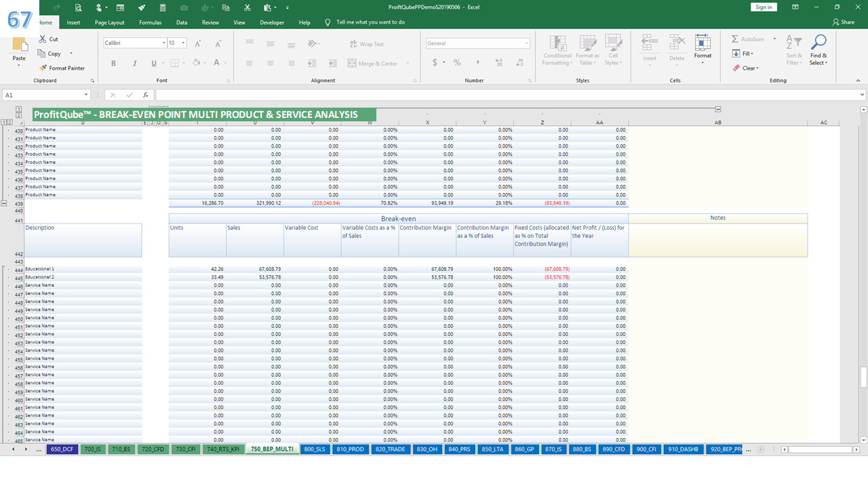Open the Developer ribbon tab
The image size is (868, 488).
coord(272,22)
